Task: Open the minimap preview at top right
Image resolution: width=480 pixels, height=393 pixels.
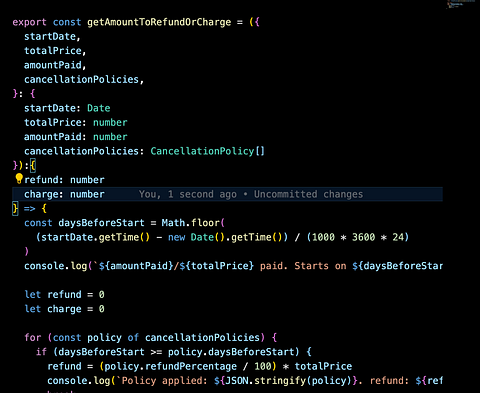Action: tap(462, 4)
